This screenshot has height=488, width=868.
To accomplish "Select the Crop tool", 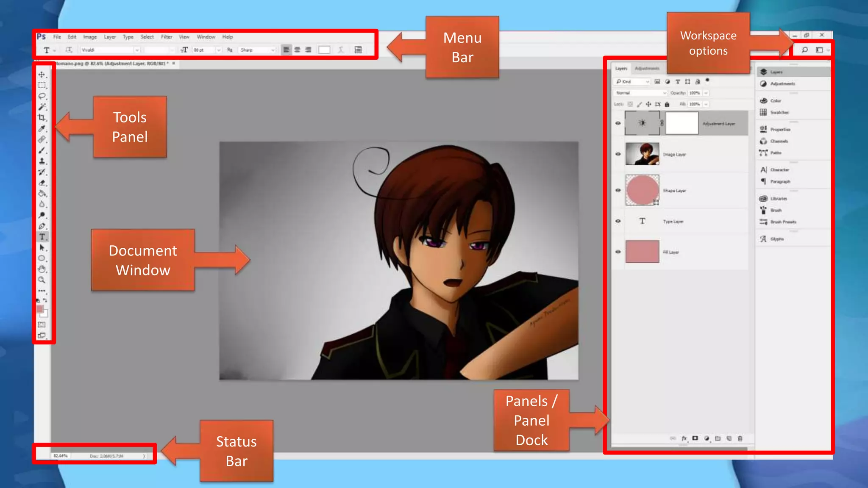I will (x=42, y=118).
